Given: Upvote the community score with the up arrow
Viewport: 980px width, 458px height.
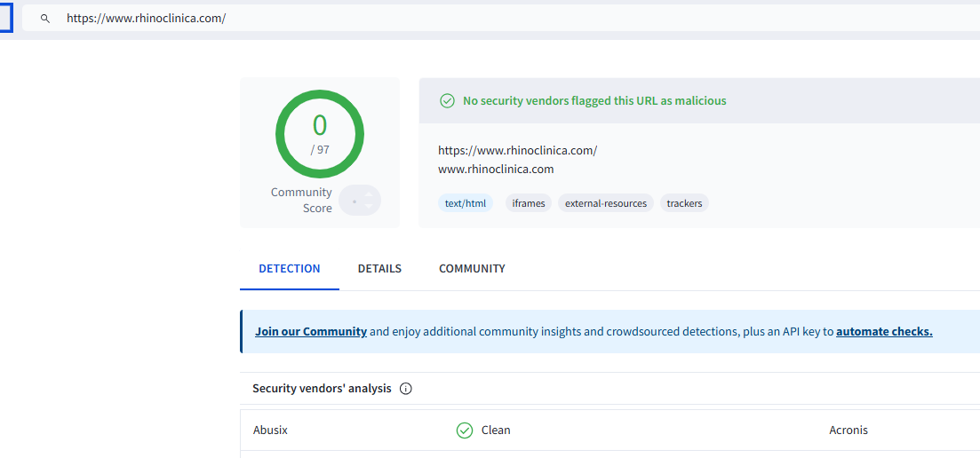Looking at the screenshot, I should [369, 193].
